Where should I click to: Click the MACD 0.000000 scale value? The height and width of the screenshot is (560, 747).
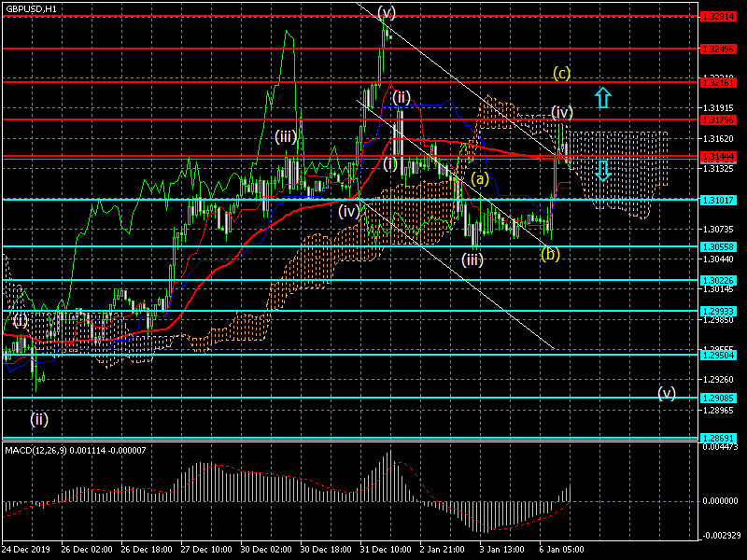tap(721, 501)
